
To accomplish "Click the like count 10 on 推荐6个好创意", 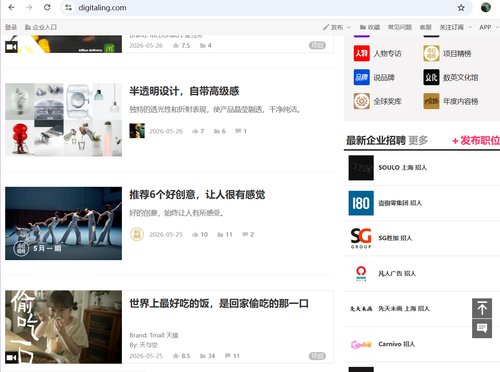I will pyautogui.click(x=200, y=235).
